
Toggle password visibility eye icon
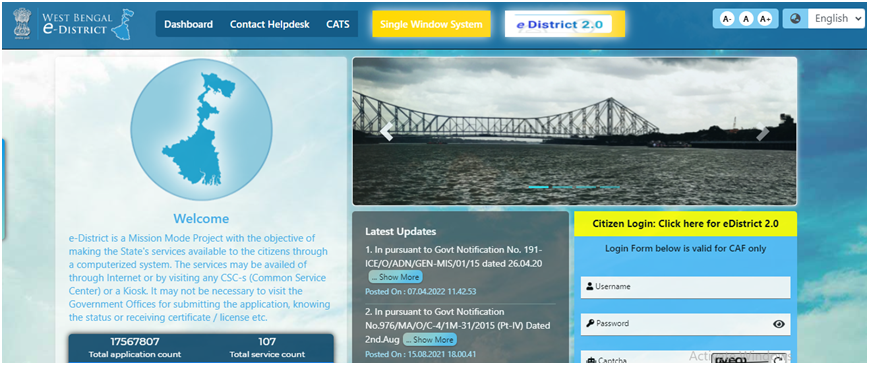tap(779, 324)
